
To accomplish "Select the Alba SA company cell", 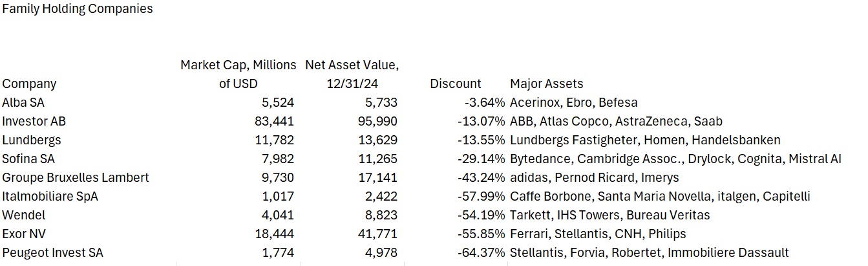I will pos(23,102).
